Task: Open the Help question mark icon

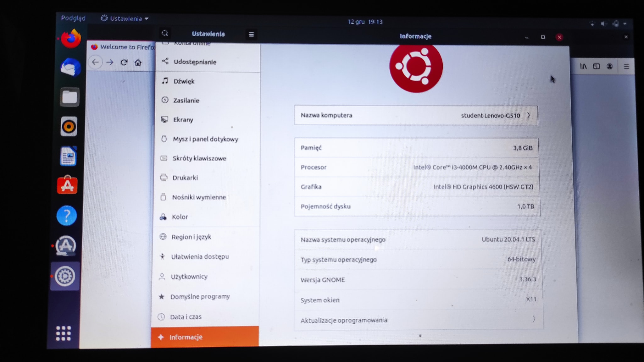Action: tap(67, 216)
